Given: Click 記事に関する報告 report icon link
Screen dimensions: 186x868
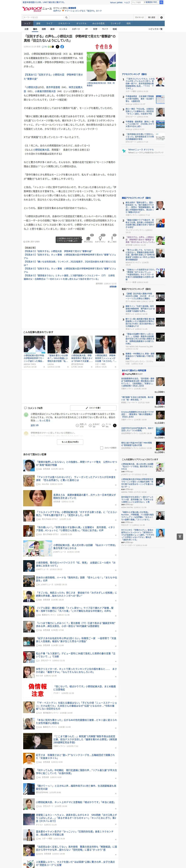Looking at the screenshot, I should (32, 242).
